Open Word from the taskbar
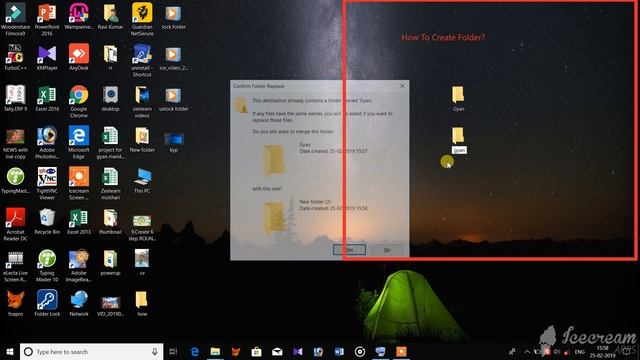Viewport: 640px width, 360px height. tap(339, 351)
